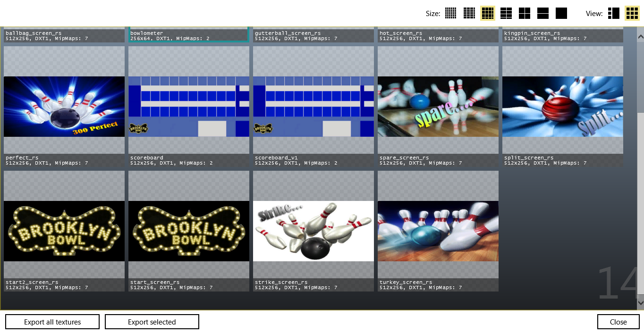The image size is (644, 333).
Task: Click the Export all textures button
Action: (52, 322)
